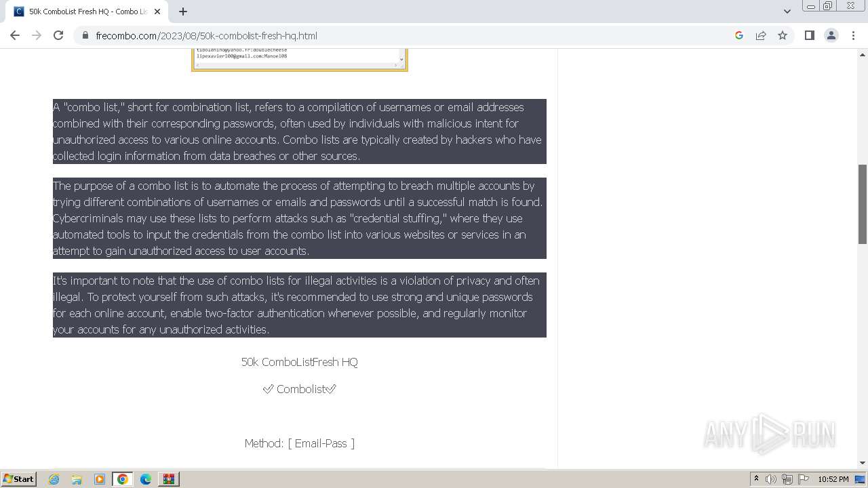Open the network tray icon
Viewport: 868px width, 488px height.
[x=787, y=479]
